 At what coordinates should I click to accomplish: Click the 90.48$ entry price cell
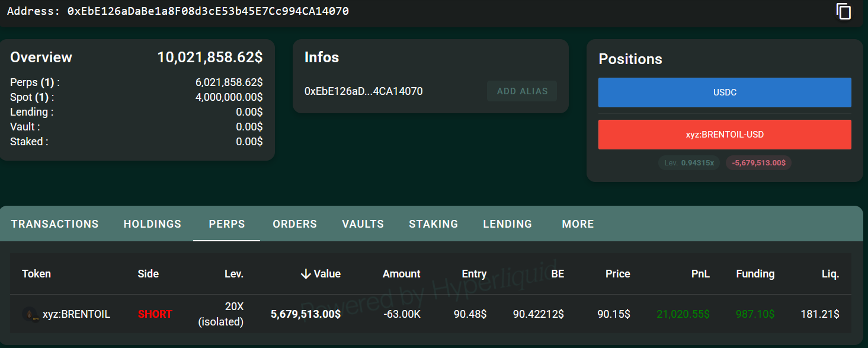pyautogui.click(x=470, y=314)
